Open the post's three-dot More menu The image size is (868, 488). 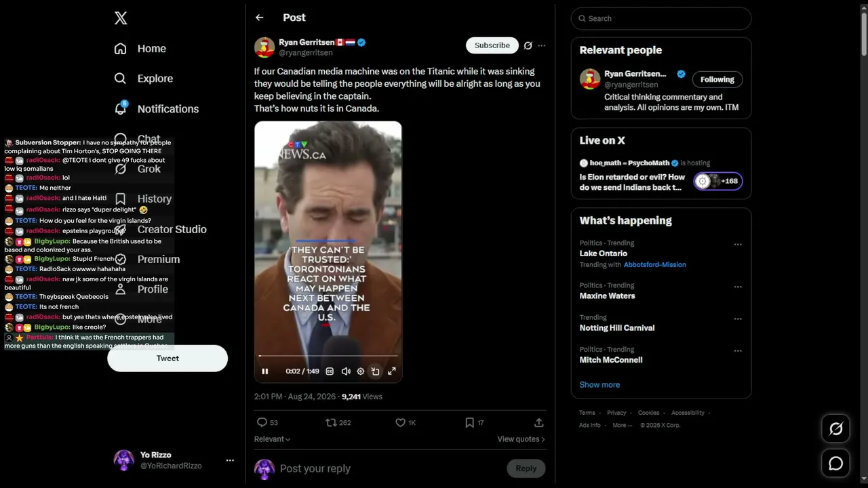tap(541, 45)
